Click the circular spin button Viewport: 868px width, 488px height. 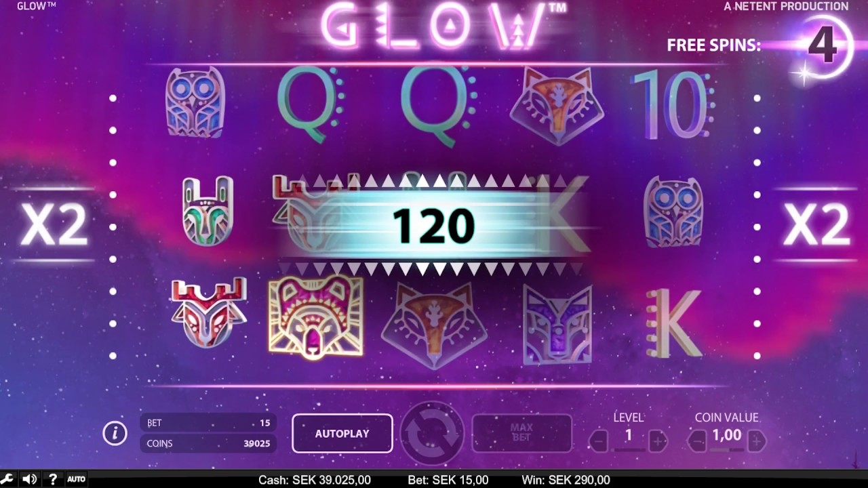pyautogui.click(x=432, y=434)
